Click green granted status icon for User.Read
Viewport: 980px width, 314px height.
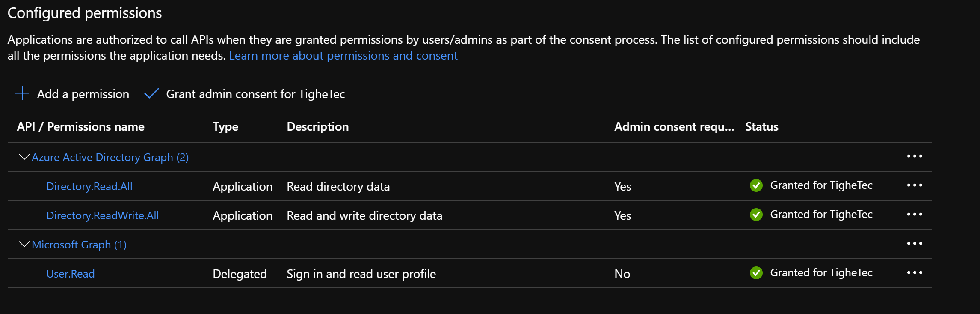click(x=756, y=273)
